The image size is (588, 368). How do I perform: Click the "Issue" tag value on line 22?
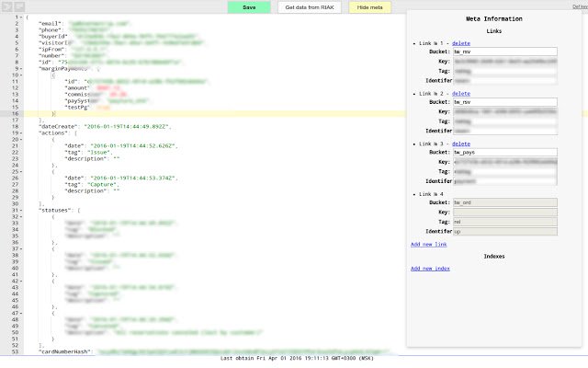click(99, 153)
